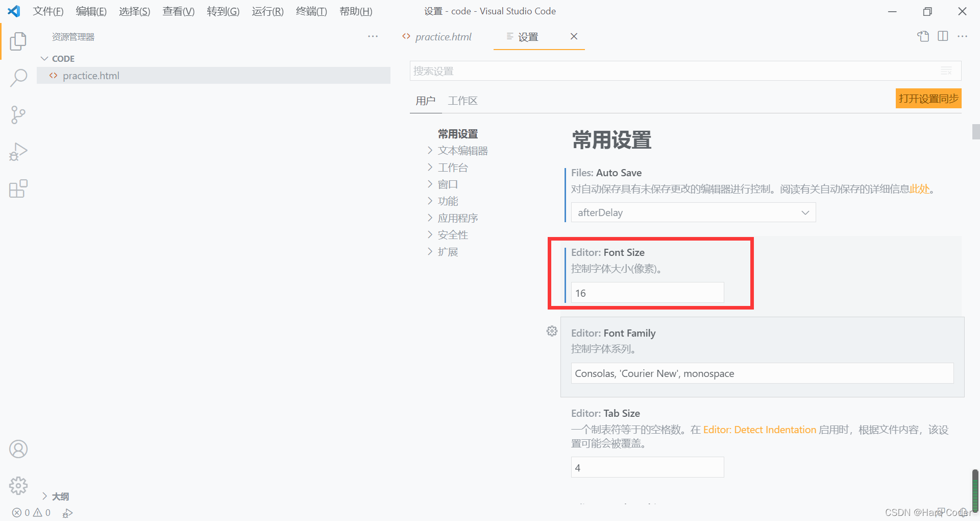980x521 pixels.
Task: Click the VS Code logo icon
Action: [14, 11]
